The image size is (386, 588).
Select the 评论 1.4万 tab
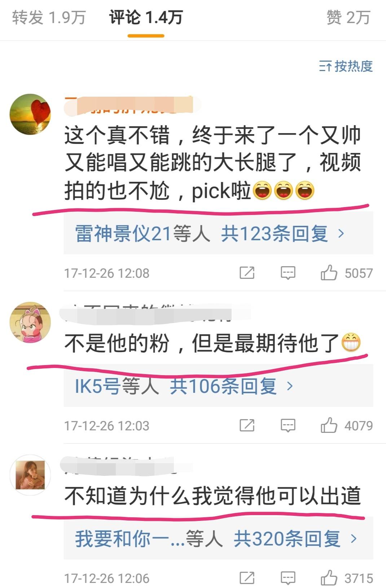(x=146, y=18)
